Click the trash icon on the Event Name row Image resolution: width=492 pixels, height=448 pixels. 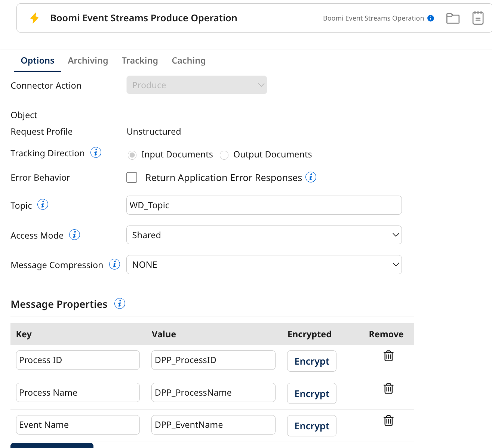coord(388,420)
